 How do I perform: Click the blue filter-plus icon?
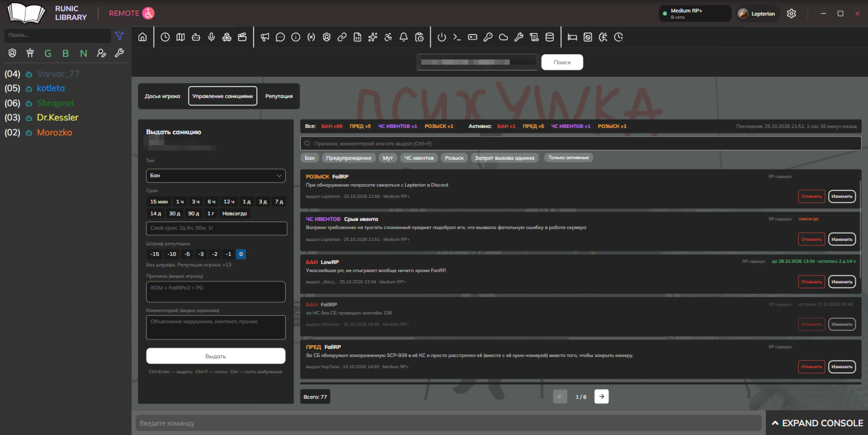[x=119, y=35]
